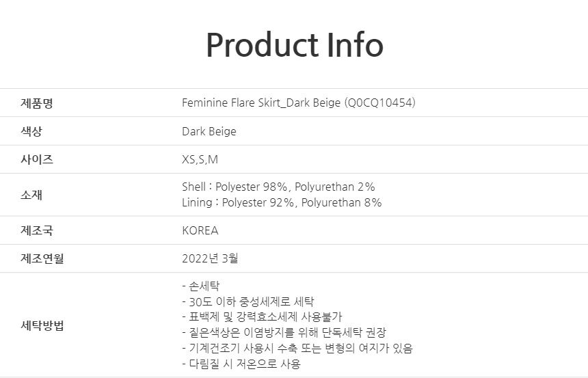The width and height of the screenshot is (588, 378).
Task: Click the 사이즈 row label
Action: click(37, 159)
